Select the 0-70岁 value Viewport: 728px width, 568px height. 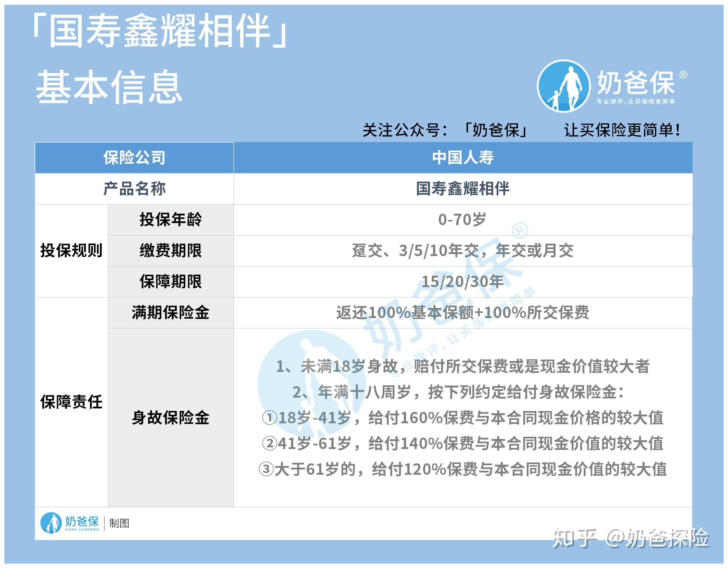[x=462, y=220]
